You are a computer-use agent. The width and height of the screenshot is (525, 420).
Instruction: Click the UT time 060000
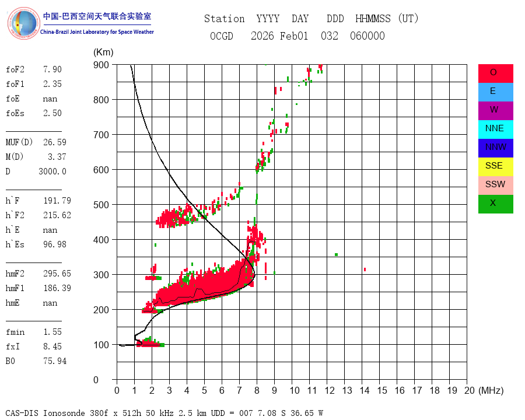point(367,36)
